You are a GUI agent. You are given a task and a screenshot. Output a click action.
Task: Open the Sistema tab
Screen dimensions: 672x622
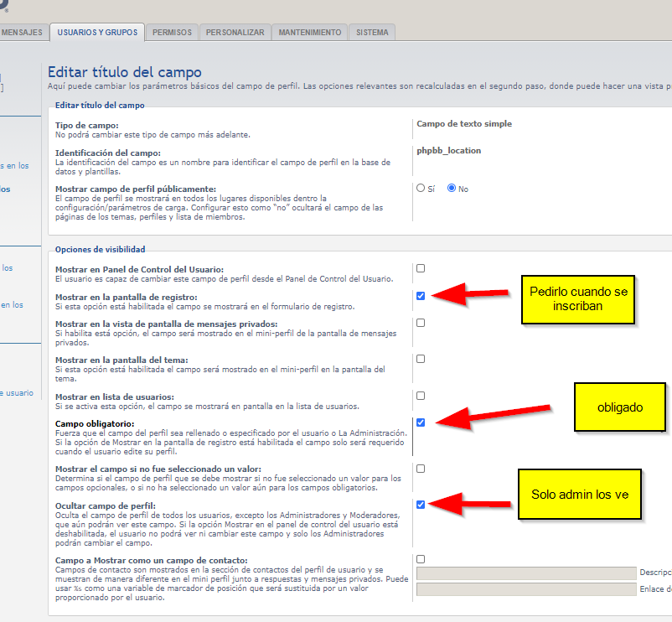372,33
